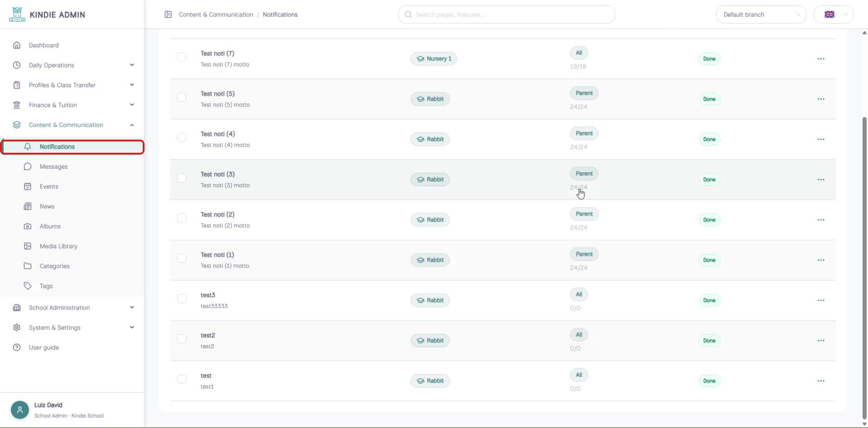Open the more options for Test noti (7)
868x428 pixels.
821,59
